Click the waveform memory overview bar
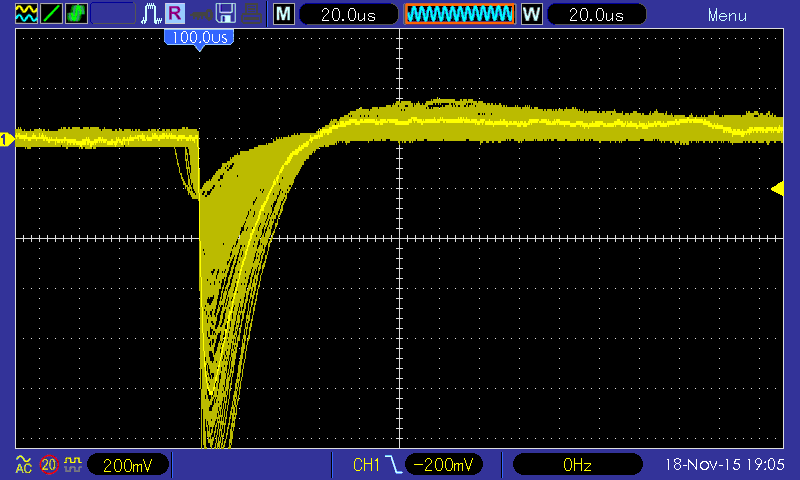This screenshot has width=800, height=480. click(x=460, y=14)
